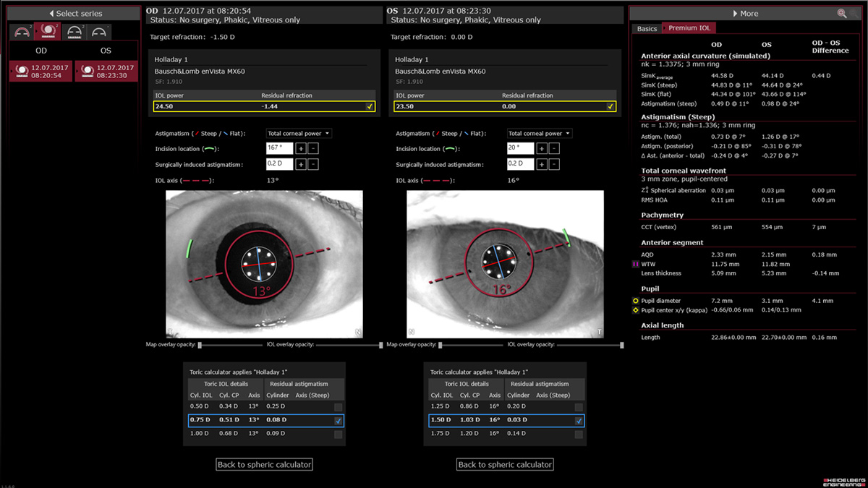Decrease OS incision location with minus
868x488 pixels.
[553, 148]
